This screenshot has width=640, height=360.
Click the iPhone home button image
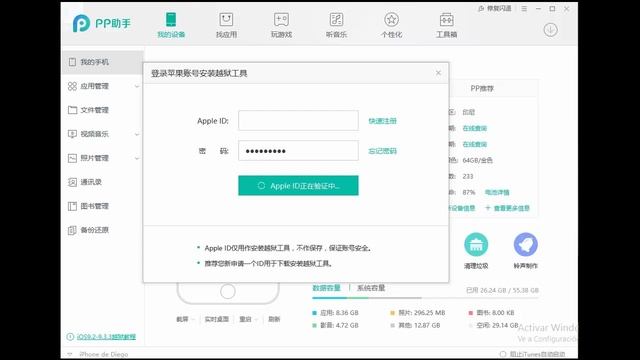(x=228, y=291)
